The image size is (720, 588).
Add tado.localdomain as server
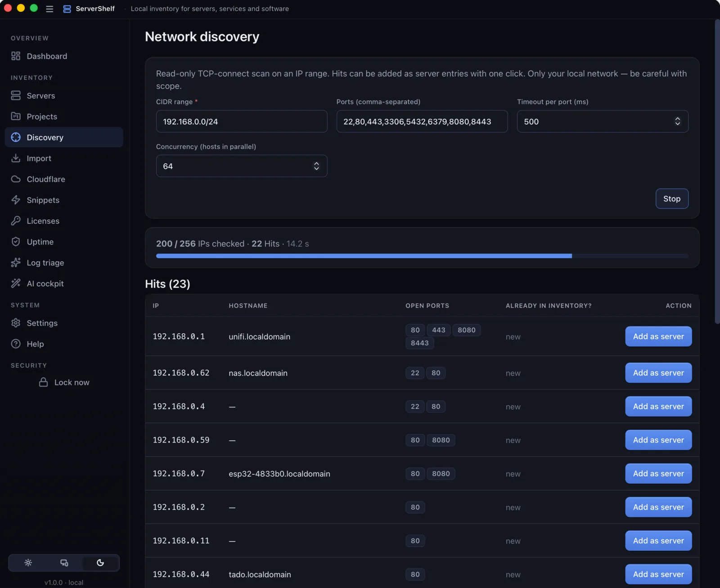click(x=658, y=574)
